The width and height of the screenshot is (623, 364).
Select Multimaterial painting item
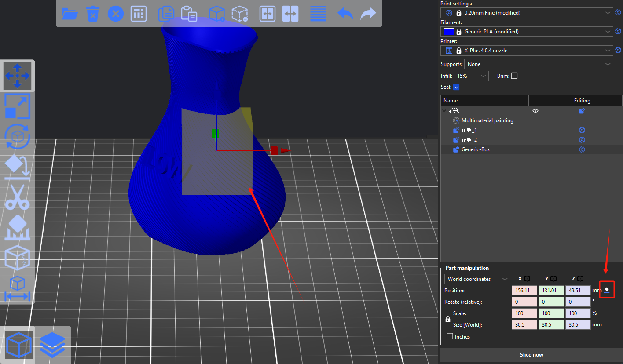(x=487, y=120)
